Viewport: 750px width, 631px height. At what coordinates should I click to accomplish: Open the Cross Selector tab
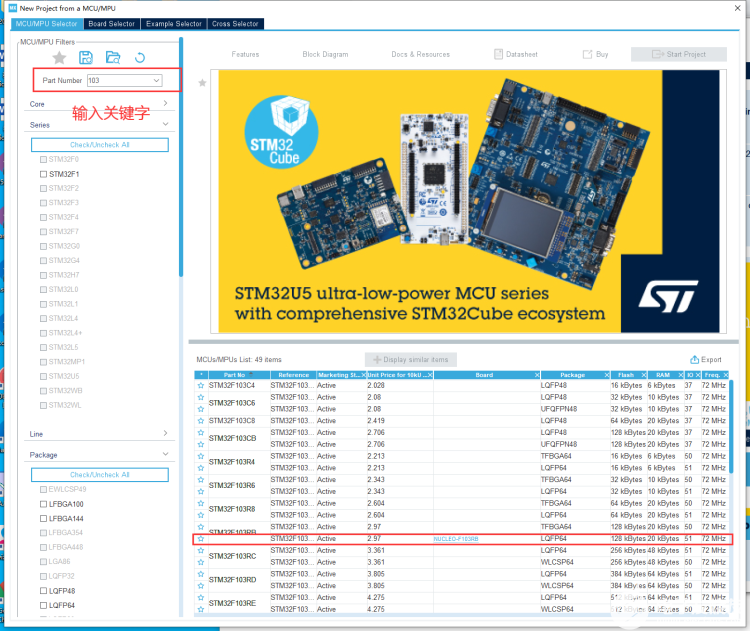(235, 24)
